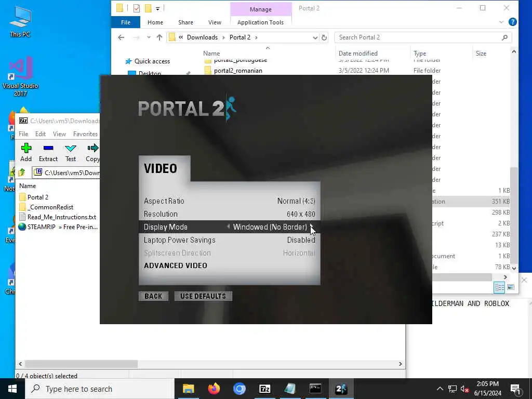Click search magnifier in Explorer search box

pyautogui.click(x=504, y=37)
